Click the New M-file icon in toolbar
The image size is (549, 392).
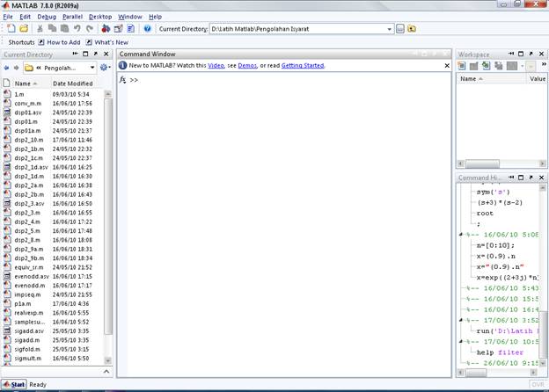pos(10,28)
